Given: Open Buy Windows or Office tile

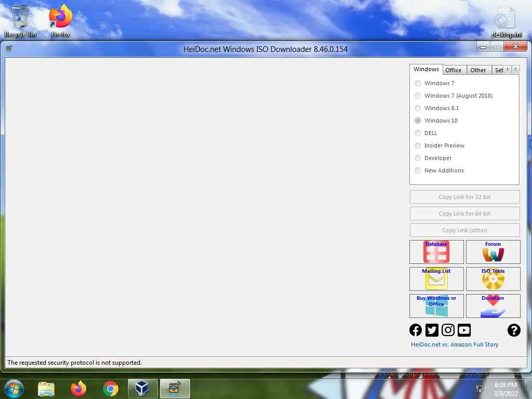Looking at the screenshot, I should 436,305.
